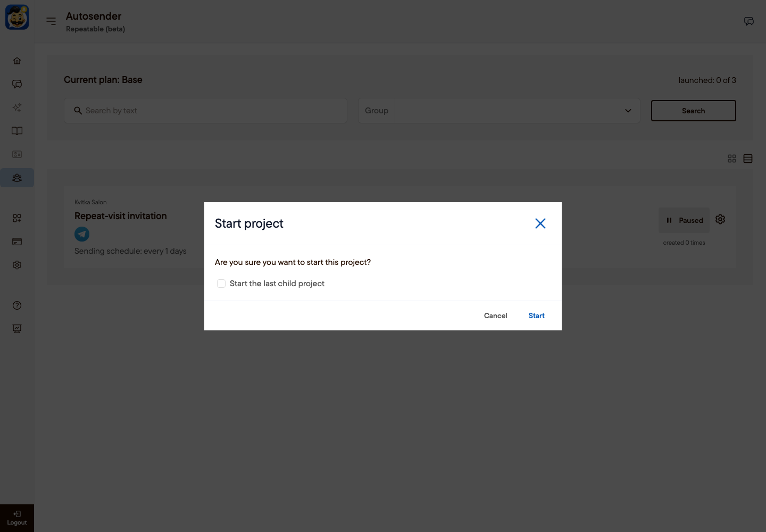Screen dimensions: 766x532
Task: Go to Home in the sidebar
Action: click(x=17, y=61)
